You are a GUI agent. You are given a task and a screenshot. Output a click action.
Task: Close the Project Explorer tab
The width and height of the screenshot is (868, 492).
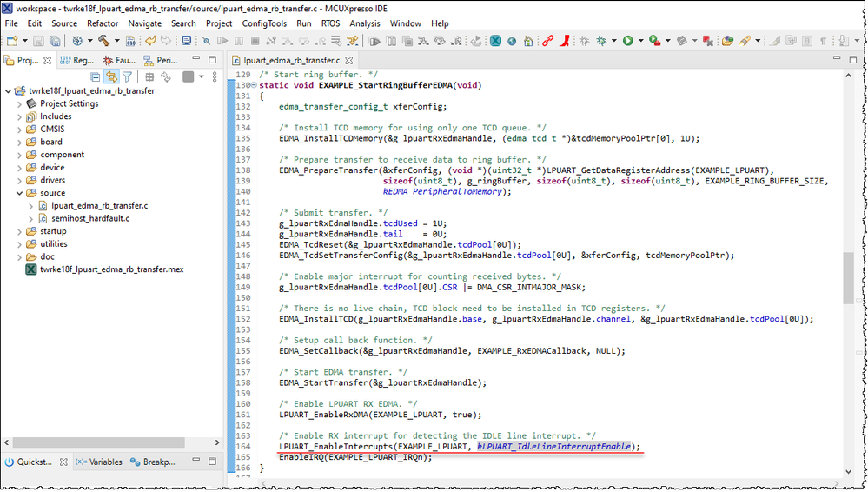48,60
